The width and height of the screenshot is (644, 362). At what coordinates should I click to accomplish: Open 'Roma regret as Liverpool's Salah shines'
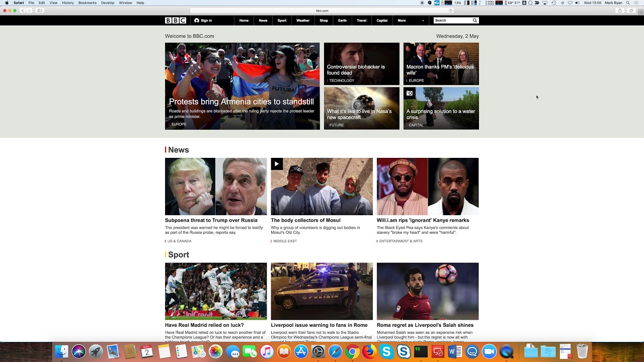[x=425, y=325]
